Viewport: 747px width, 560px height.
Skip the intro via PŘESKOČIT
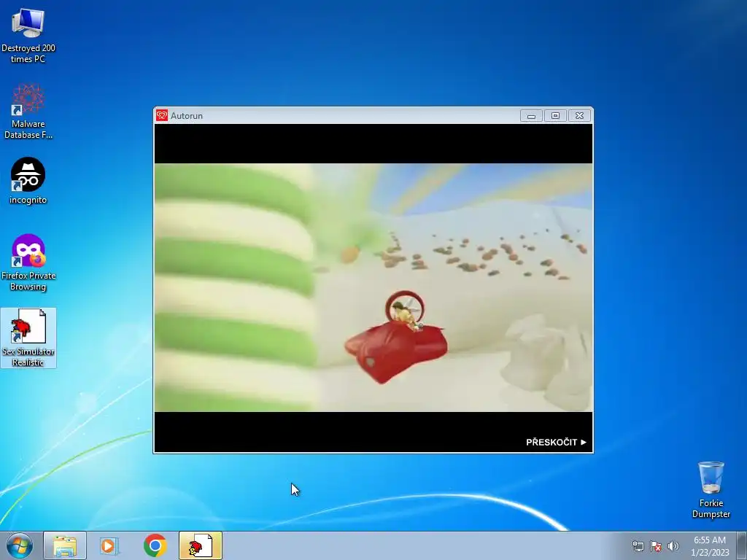[x=556, y=443]
